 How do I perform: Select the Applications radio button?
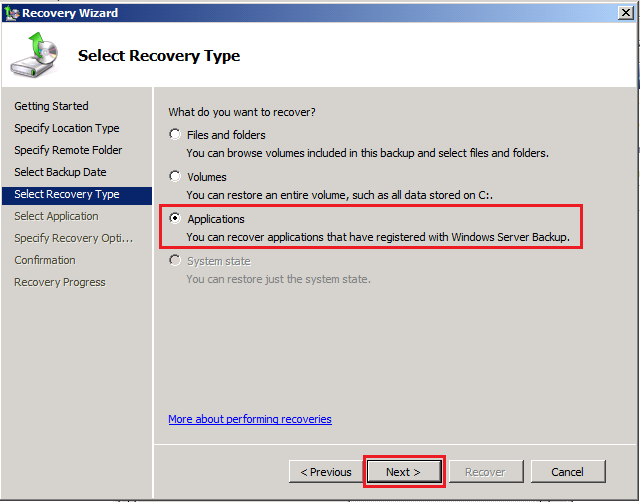pos(176,218)
